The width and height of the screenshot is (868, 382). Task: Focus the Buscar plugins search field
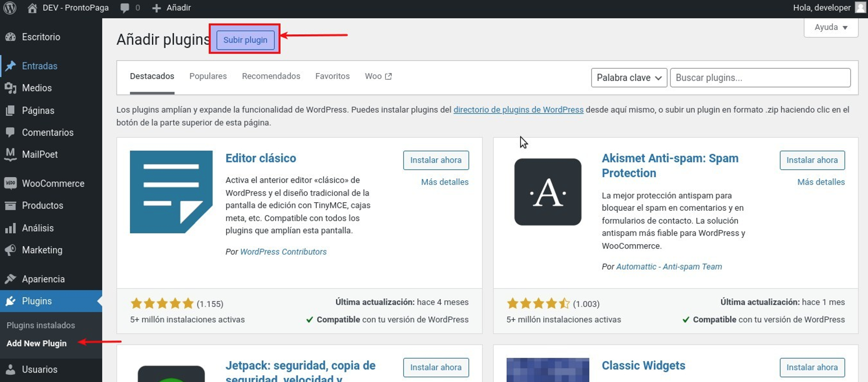coord(760,78)
